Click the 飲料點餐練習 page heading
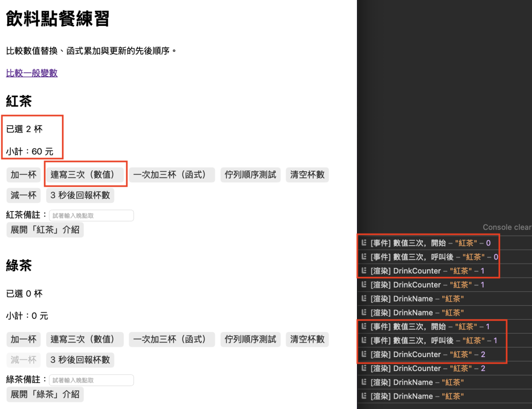The height and width of the screenshot is (409, 532). [58, 19]
